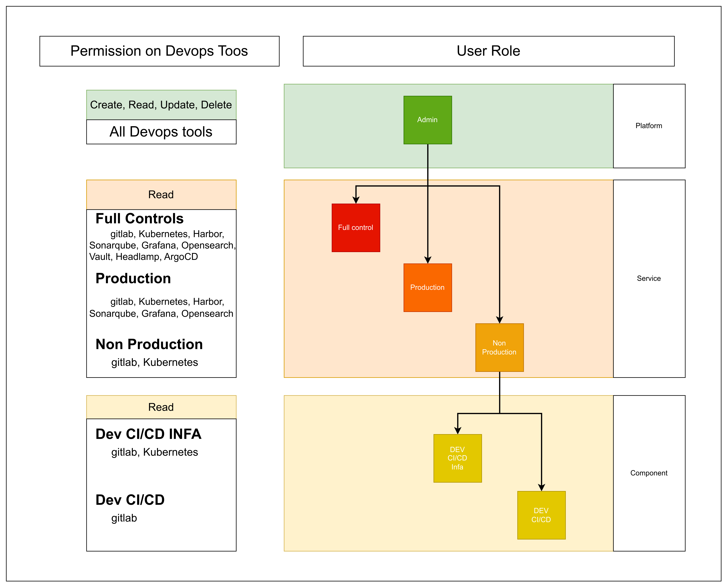Select the DEV CI/CD Infa box

(457, 458)
